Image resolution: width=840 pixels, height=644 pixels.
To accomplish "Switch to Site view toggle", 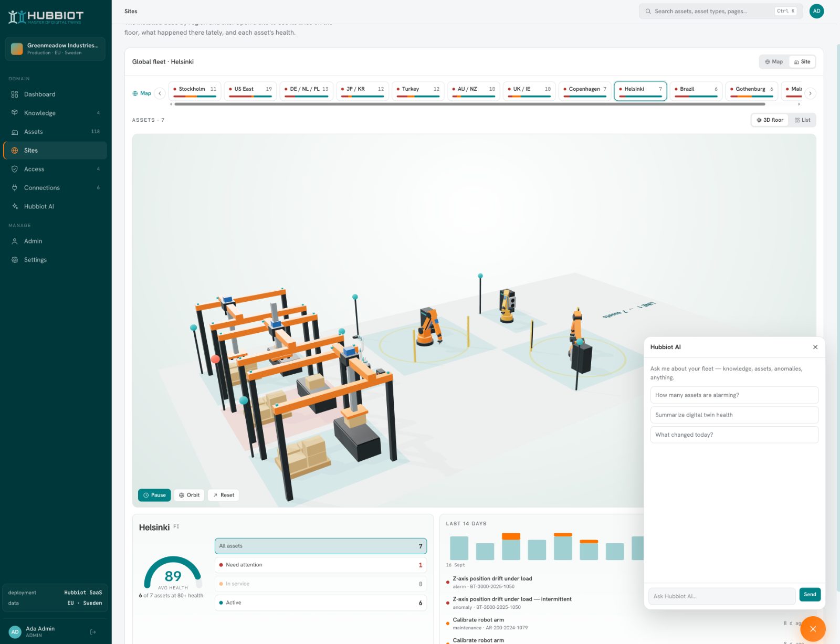I will 802,62.
